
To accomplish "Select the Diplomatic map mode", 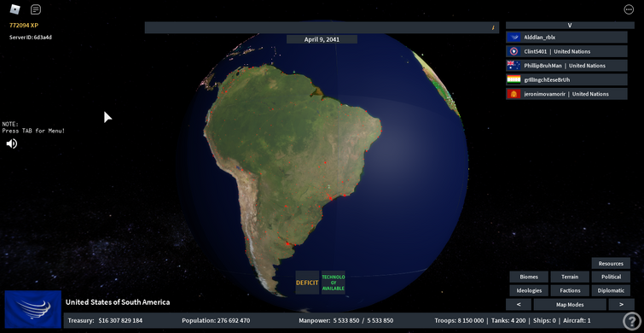I will [x=611, y=290].
